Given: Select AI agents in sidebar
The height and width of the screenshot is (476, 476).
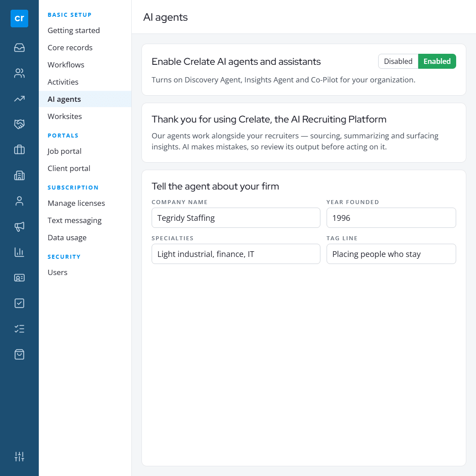Looking at the screenshot, I should point(85,99).
